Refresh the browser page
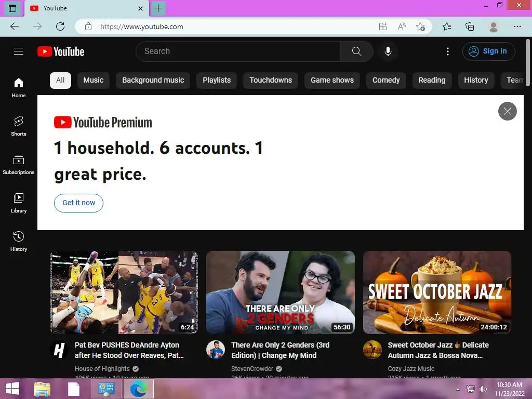This screenshot has width=532, height=399. click(x=60, y=26)
